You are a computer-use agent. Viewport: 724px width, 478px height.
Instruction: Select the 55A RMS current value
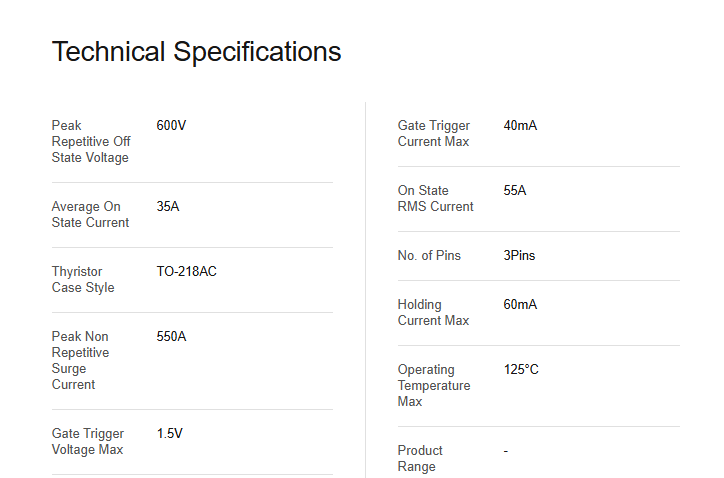pos(515,191)
